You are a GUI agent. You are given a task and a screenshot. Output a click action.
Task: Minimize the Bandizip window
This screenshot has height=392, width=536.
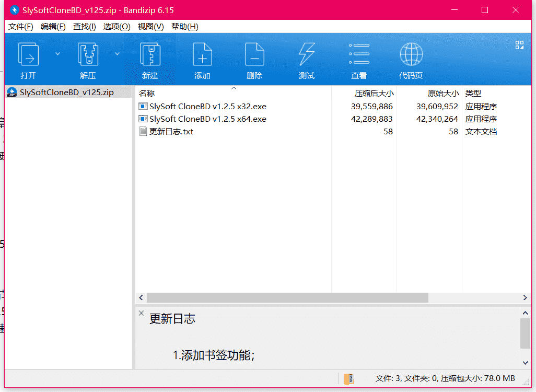click(x=455, y=10)
